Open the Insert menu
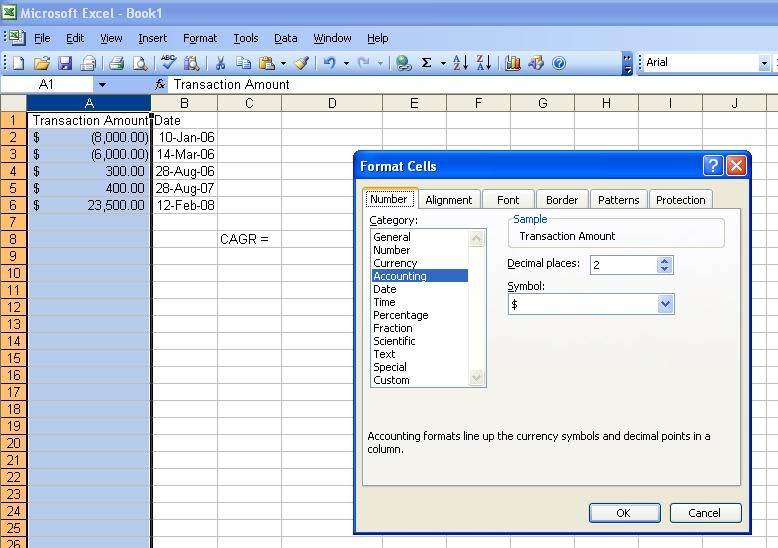 [x=152, y=38]
